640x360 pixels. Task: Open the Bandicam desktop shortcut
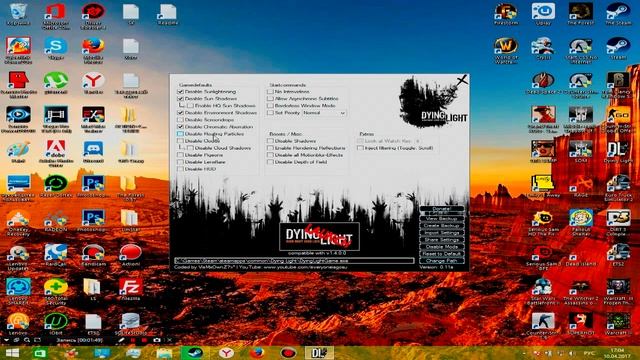point(93,255)
